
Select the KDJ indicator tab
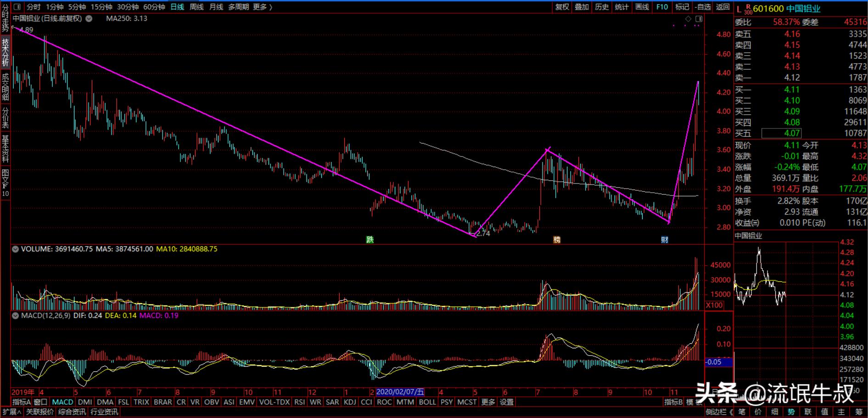(x=350, y=402)
